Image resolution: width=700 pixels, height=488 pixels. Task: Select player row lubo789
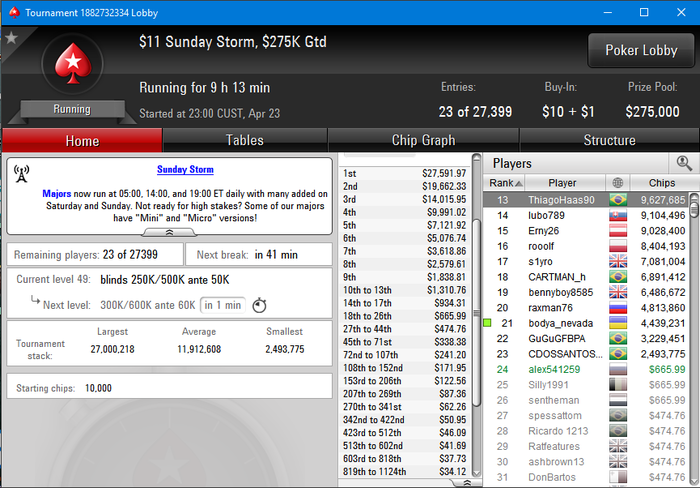(x=587, y=216)
